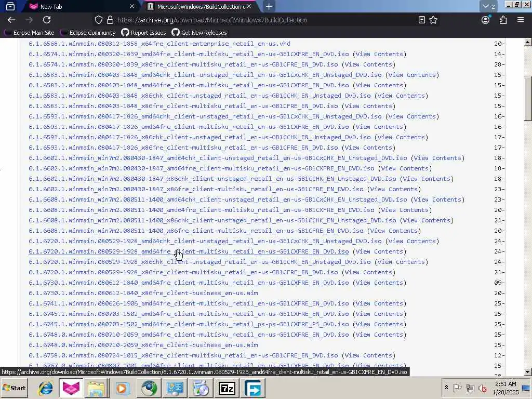Open the clock showing 2:51 AM
This screenshot has width=532, height=399.
[506, 388]
